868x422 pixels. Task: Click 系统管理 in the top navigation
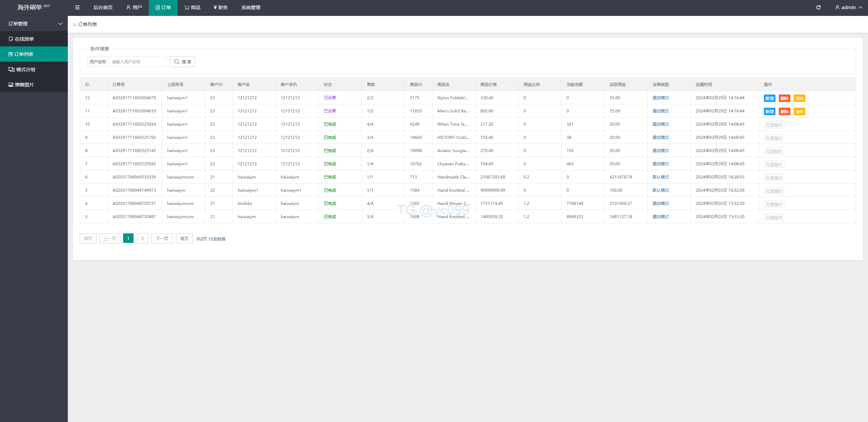point(251,7)
